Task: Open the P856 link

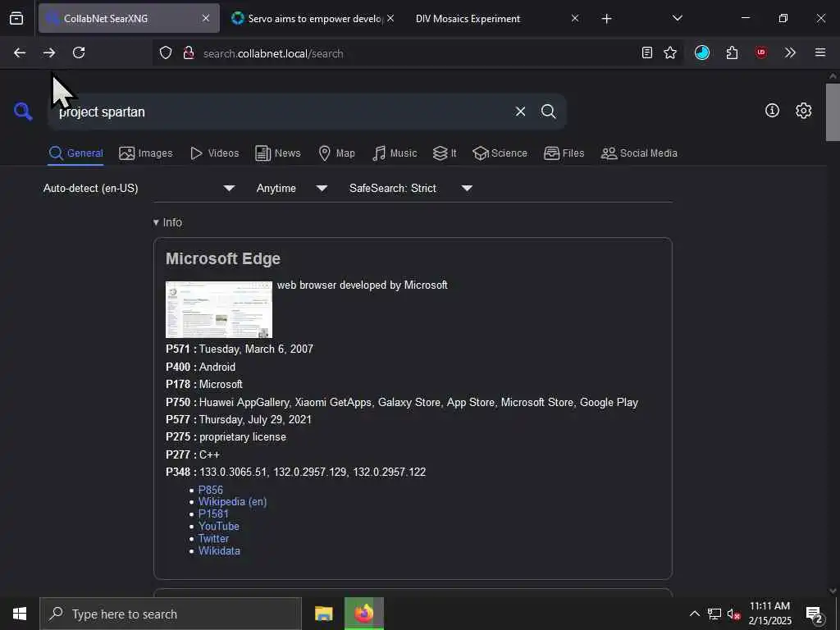Action: 211,490
